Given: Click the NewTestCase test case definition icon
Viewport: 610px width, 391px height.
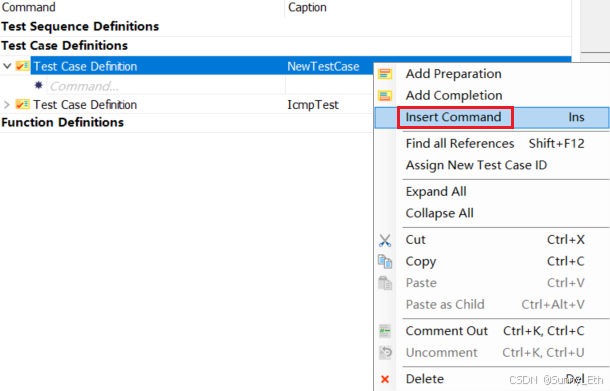Looking at the screenshot, I should click(x=22, y=66).
